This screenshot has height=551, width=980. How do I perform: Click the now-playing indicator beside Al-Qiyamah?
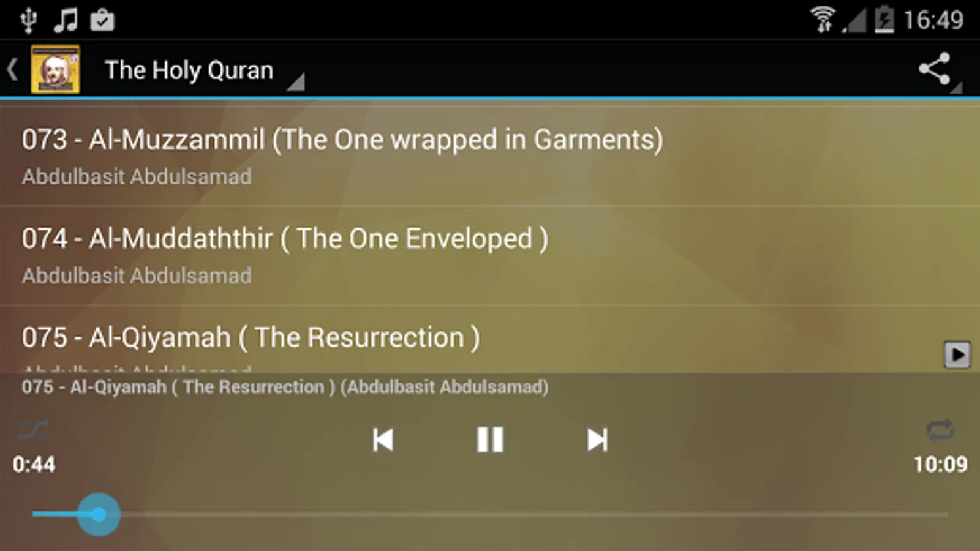click(957, 354)
